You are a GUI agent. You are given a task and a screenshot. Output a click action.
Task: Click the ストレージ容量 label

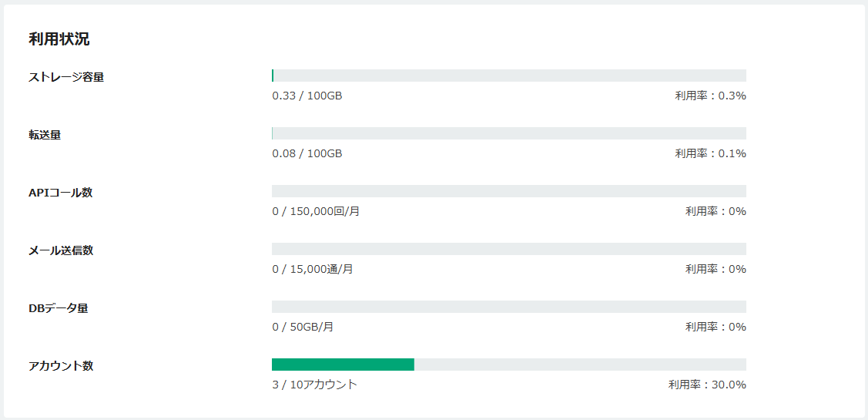pos(66,77)
